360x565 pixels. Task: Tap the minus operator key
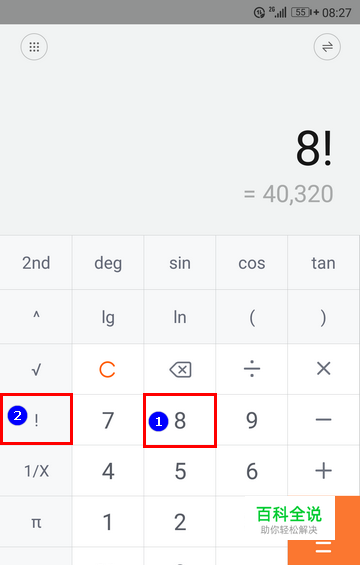323,420
